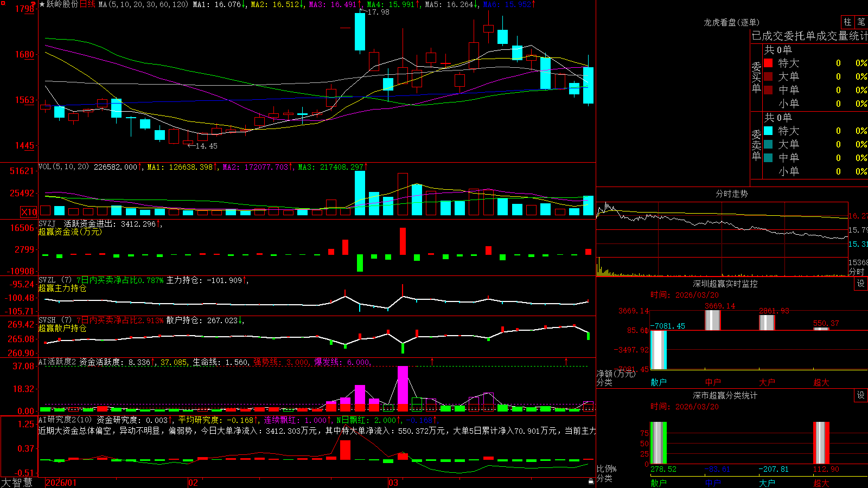The height and width of the screenshot is (488, 868).
Task: Click the 中户 bar showing 3669.14
Action: pos(713,320)
